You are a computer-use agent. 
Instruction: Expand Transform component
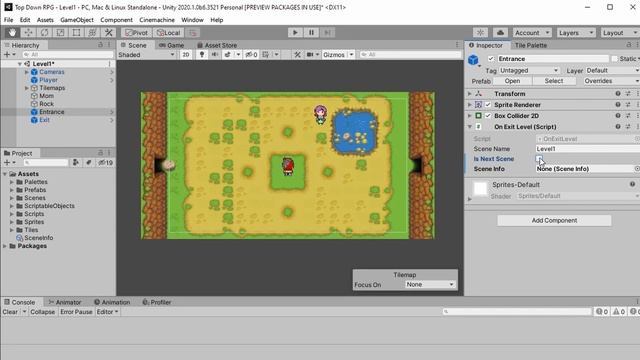point(469,94)
